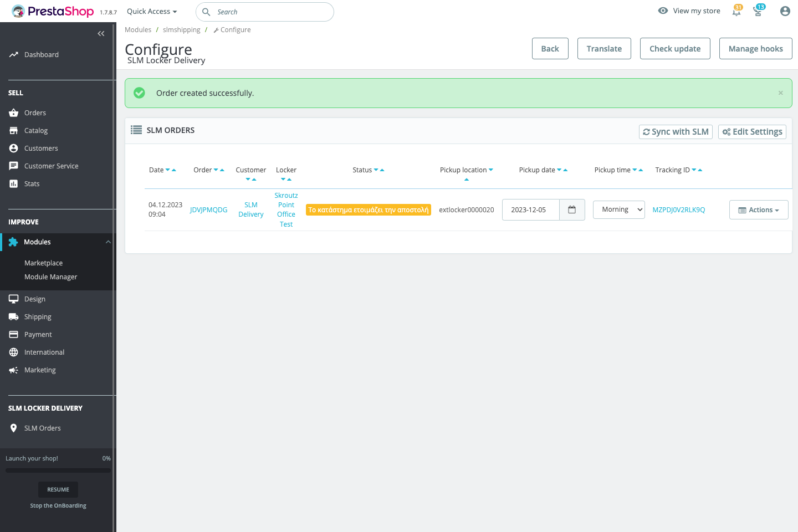Image resolution: width=798 pixels, height=532 pixels.
Task: Click Manage hooks button
Action: tap(756, 48)
